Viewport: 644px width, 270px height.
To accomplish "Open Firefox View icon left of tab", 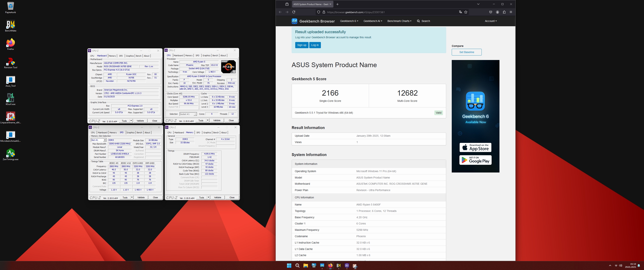I will tap(287, 4).
